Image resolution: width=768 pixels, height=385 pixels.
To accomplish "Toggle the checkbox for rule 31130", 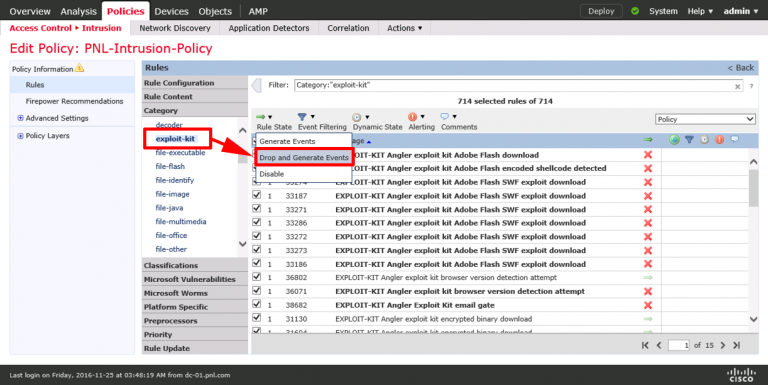I will pos(256,318).
